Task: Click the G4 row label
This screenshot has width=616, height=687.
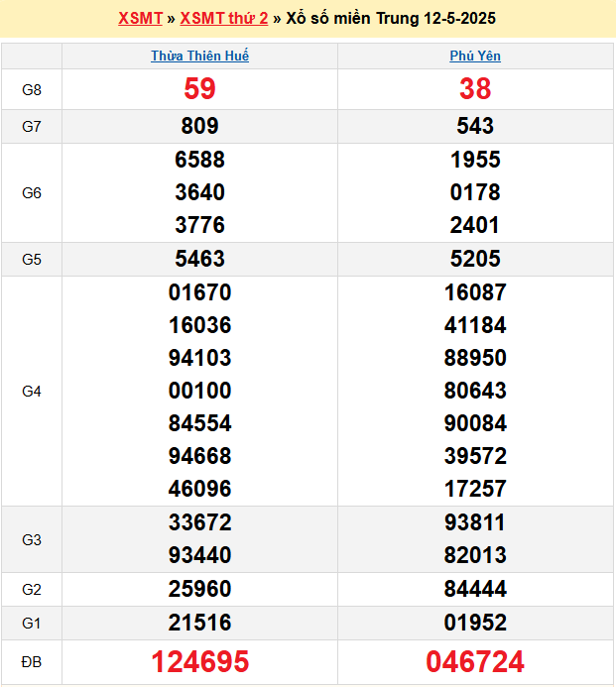Action: [32, 391]
